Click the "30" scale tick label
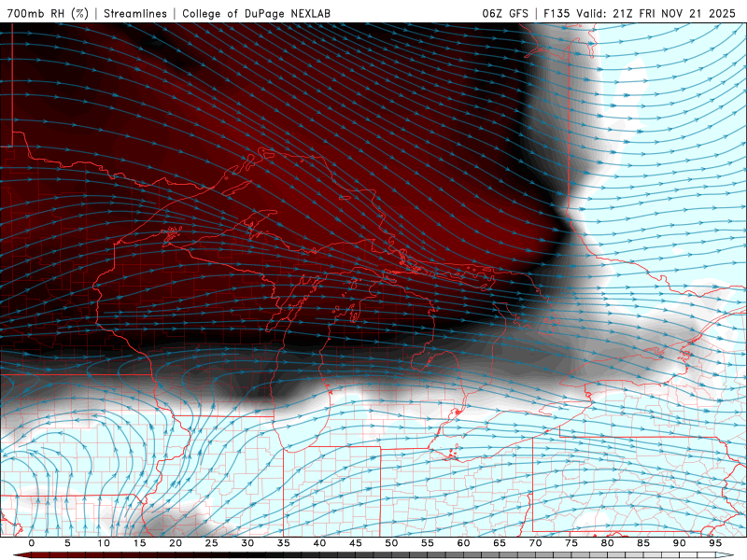This screenshot has height=560, width=747. point(247,543)
